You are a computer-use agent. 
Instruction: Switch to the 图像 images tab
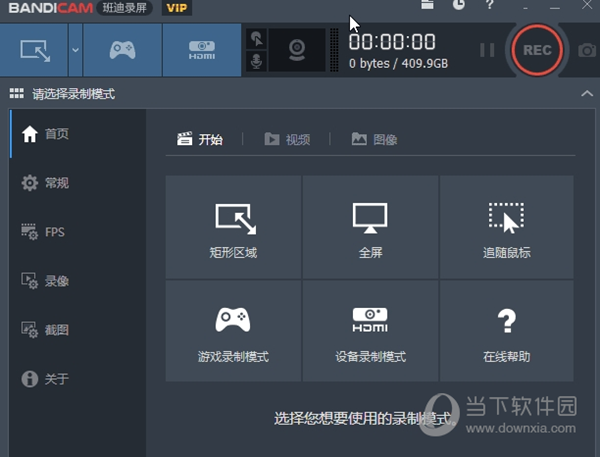tap(374, 139)
